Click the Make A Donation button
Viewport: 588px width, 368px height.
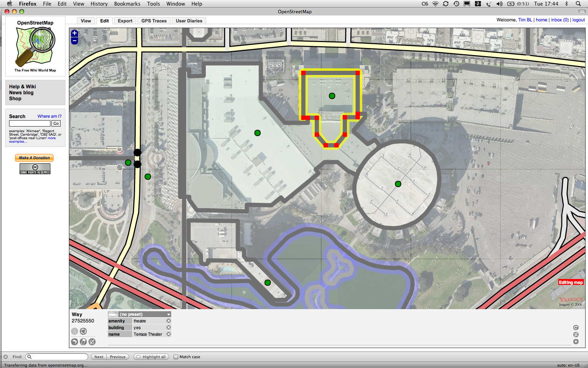coord(34,158)
